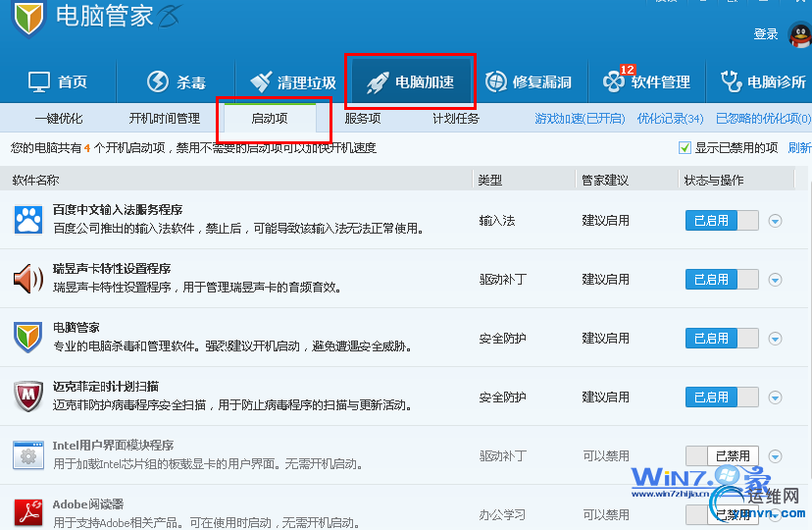
Task: Expand options arrow for 瑞昱声卡特性设置程序
Action: (x=776, y=280)
